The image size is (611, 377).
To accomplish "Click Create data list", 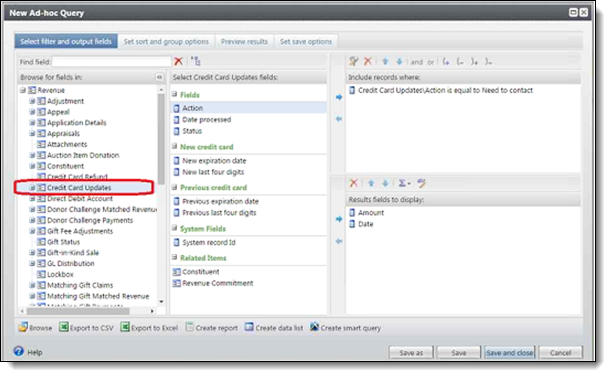I will click(274, 327).
